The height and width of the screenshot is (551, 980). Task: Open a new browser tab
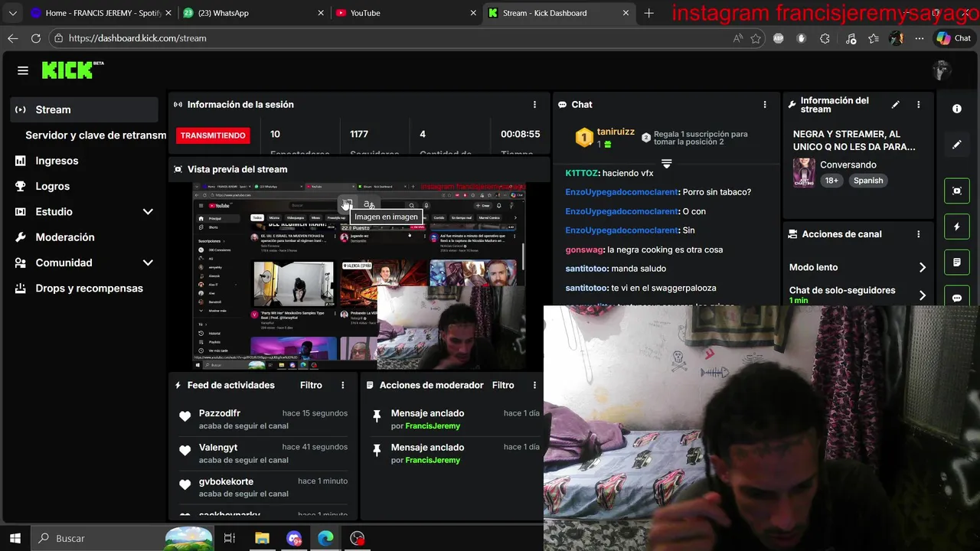648,13
